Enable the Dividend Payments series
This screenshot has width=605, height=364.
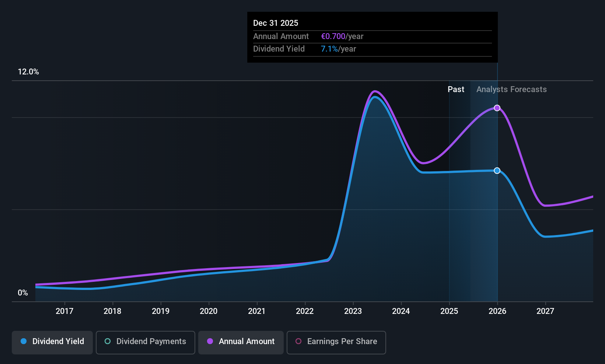[146, 342]
